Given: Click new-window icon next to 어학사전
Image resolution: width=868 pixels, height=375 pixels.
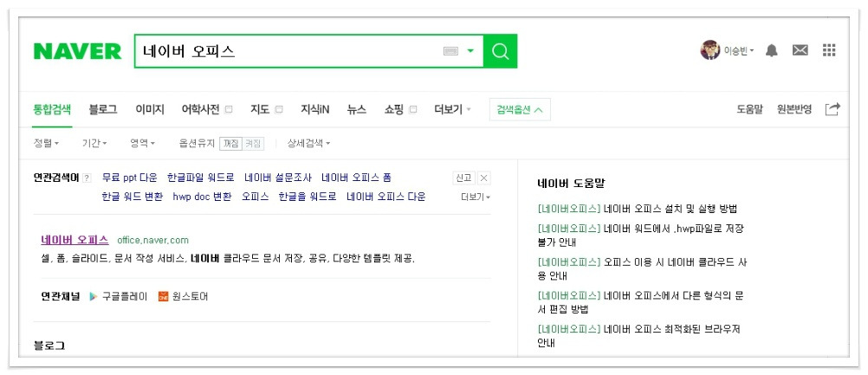Looking at the screenshot, I should point(228,109).
